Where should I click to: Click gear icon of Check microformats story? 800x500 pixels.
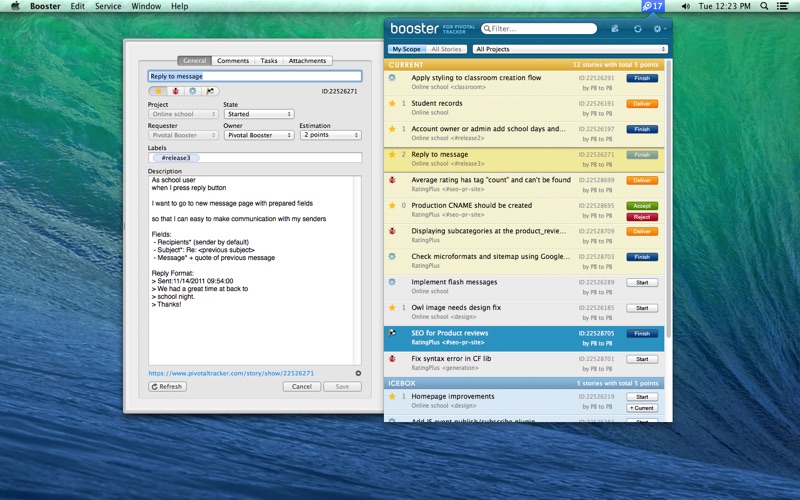point(392,256)
